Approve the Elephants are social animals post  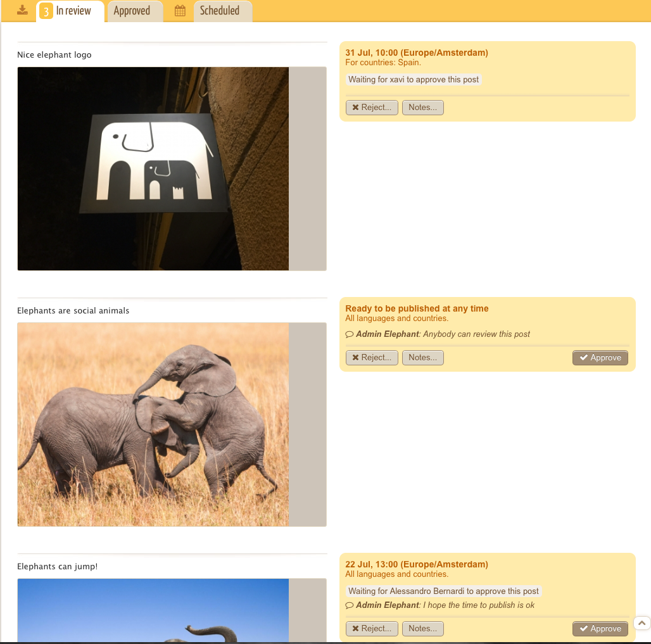point(600,358)
